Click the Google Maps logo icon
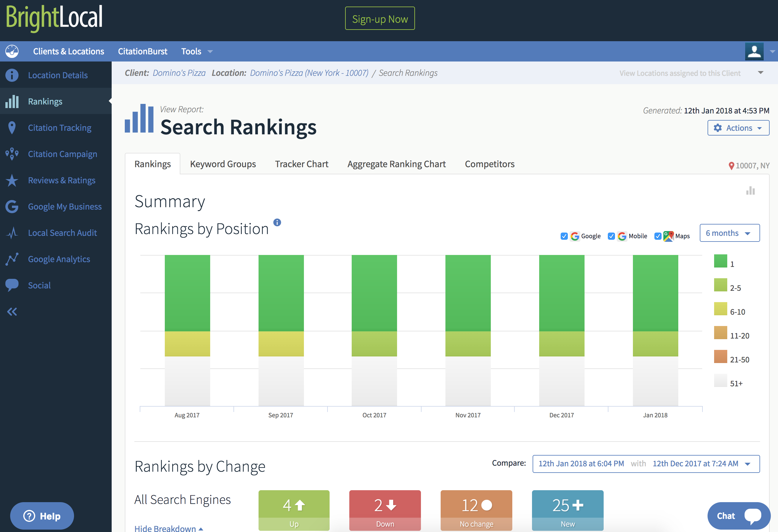The image size is (778, 532). tap(668, 236)
